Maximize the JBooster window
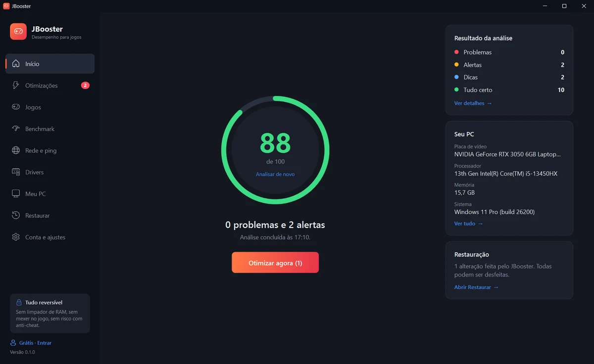The width and height of the screenshot is (594, 364). (x=564, y=6)
